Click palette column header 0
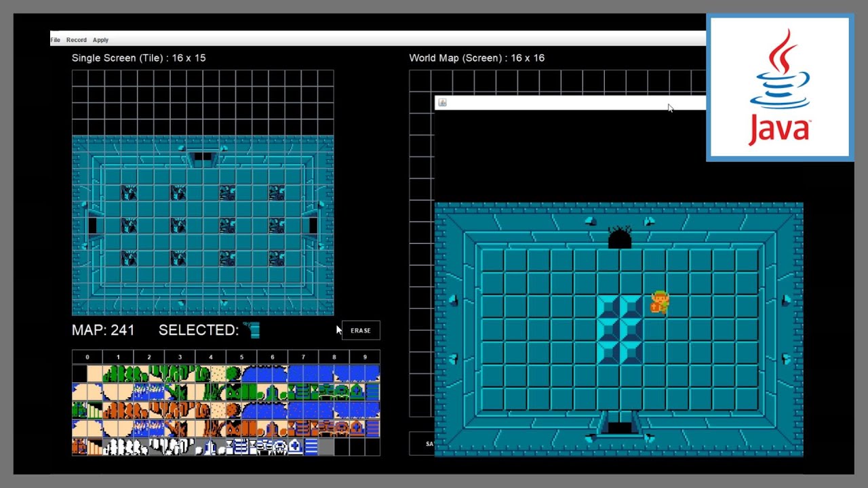868x488 pixels. point(87,357)
